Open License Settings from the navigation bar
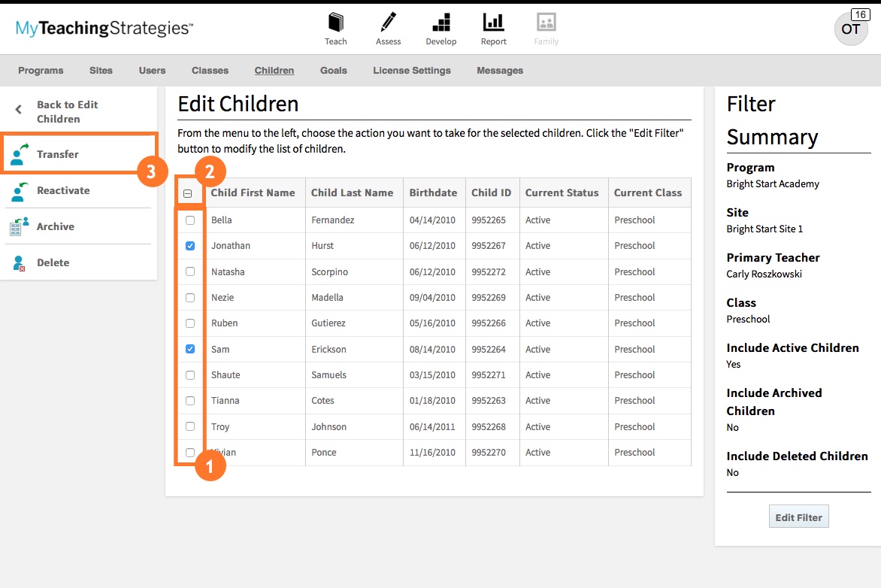 [412, 70]
